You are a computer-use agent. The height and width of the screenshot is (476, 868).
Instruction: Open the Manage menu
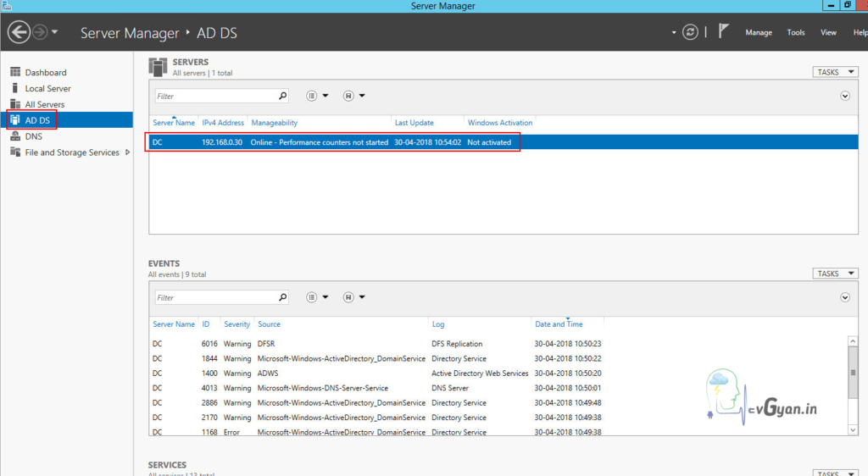coord(758,33)
